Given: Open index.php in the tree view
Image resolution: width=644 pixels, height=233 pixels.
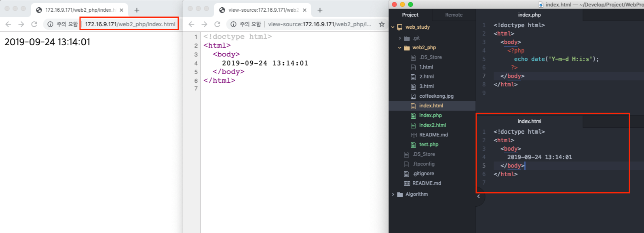Looking at the screenshot, I should point(431,115).
